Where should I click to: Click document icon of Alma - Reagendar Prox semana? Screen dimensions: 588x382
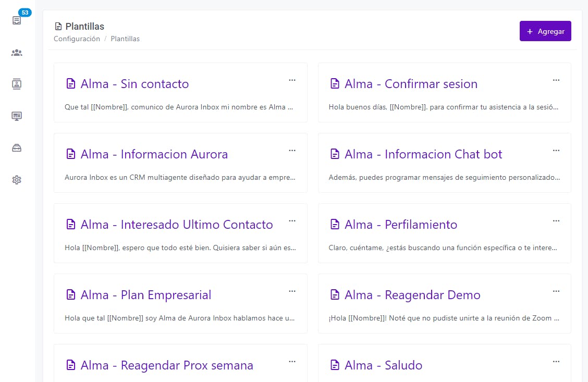(x=70, y=365)
